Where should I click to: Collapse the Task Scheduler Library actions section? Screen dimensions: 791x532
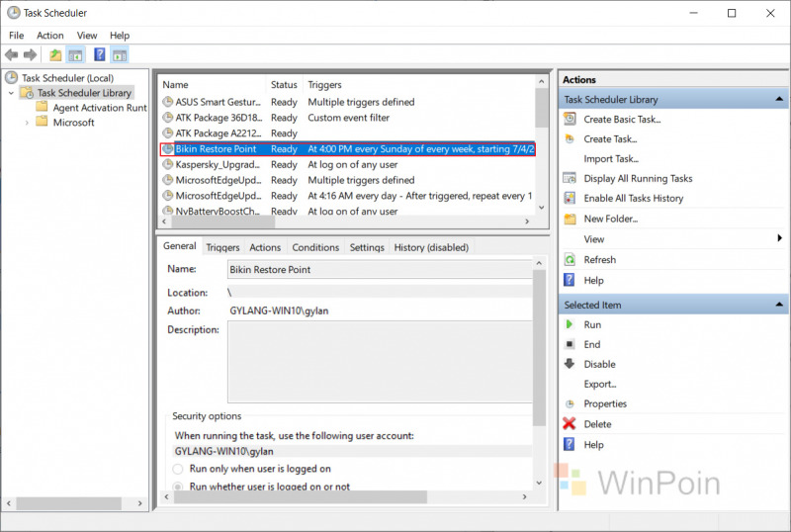point(779,99)
